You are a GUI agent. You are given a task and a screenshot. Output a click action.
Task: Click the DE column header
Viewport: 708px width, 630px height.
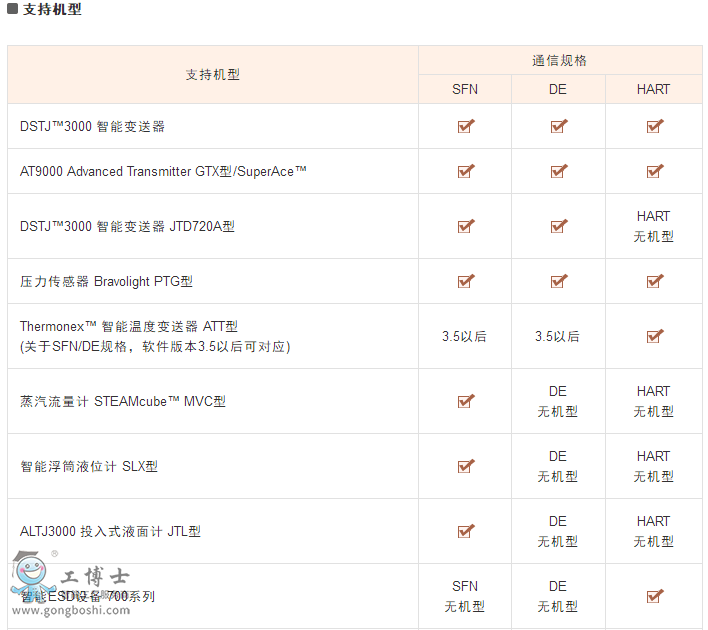[x=558, y=89]
